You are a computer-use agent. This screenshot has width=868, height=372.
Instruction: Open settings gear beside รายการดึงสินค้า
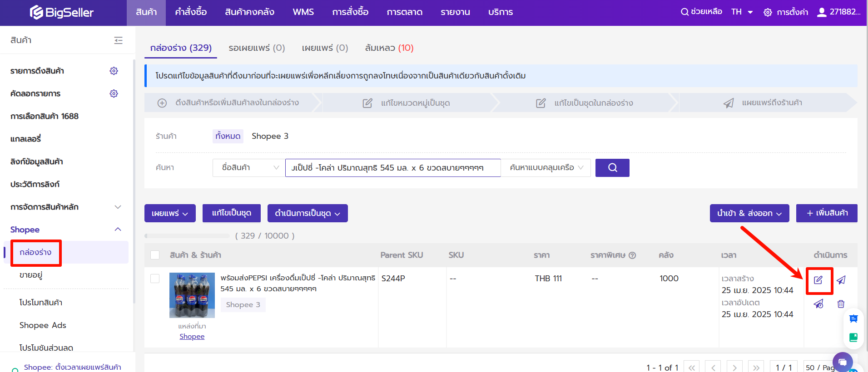(x=114, y=71)
